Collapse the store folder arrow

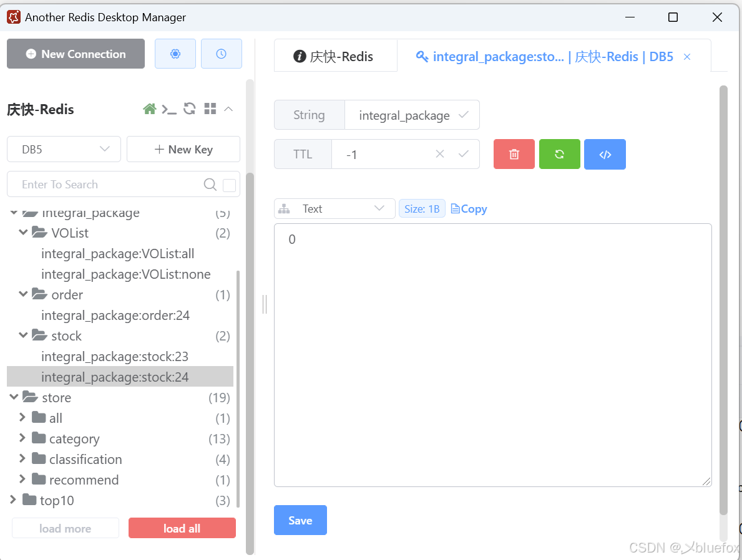pos(14,397)
